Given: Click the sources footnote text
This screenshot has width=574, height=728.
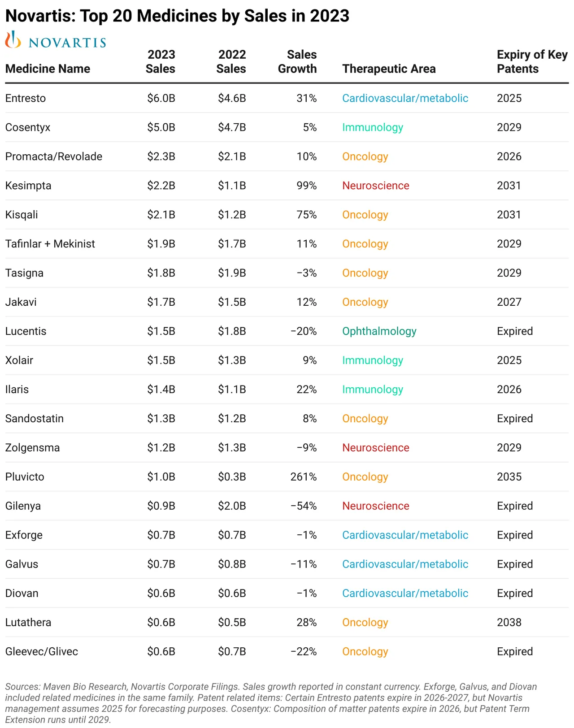Looking at the screenshot, I should coord(271,703).
